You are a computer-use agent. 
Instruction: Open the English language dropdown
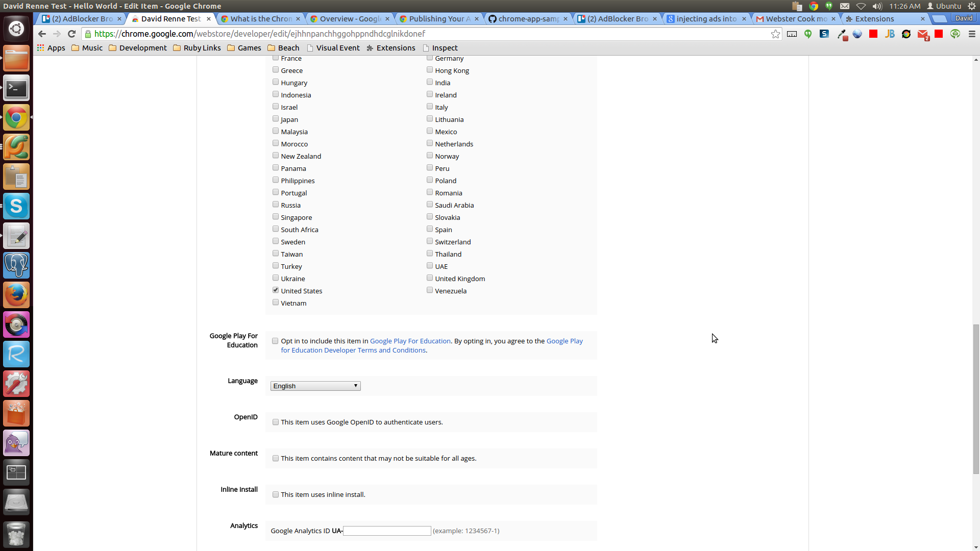pos(315,386)
